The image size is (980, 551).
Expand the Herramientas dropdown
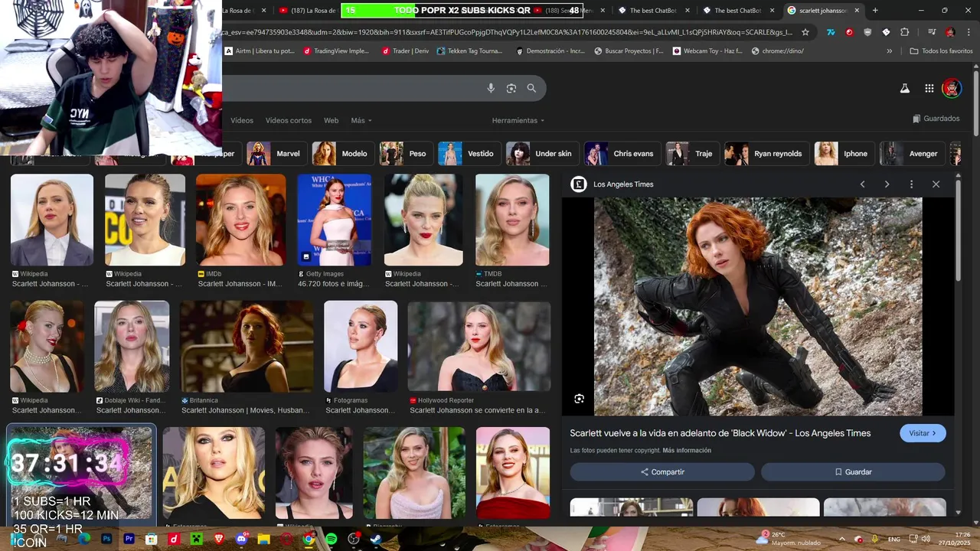click(x=518, y=120)
